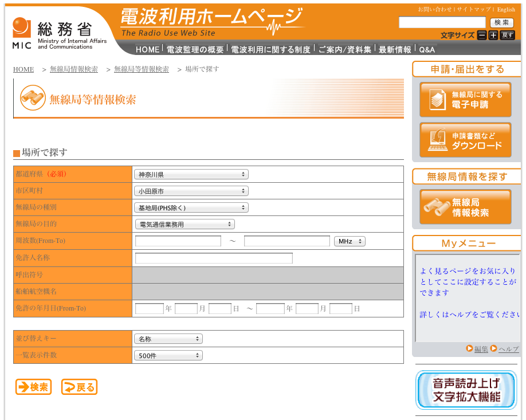Click the site search 検索 button
The image size is (526, 420).
502,22
